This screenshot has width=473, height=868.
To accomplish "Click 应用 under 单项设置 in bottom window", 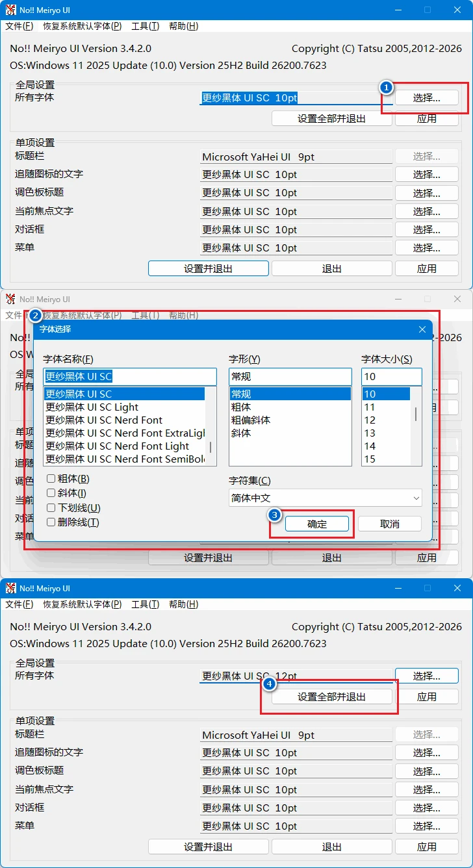I will [x=427, y=847].
